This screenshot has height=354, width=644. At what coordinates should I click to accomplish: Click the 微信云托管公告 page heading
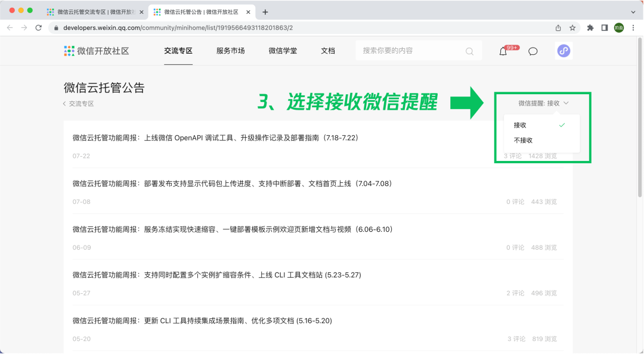(104, 88)
